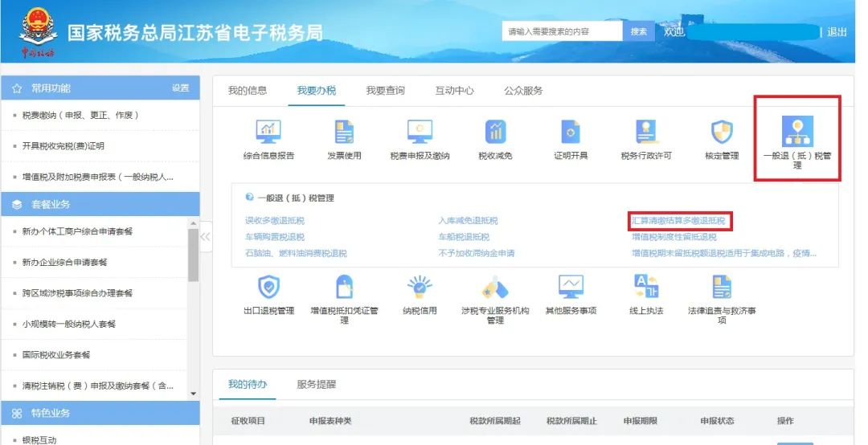Open 纳税信用 lightbulb icon
868x445 pixels.
(420, 288)
